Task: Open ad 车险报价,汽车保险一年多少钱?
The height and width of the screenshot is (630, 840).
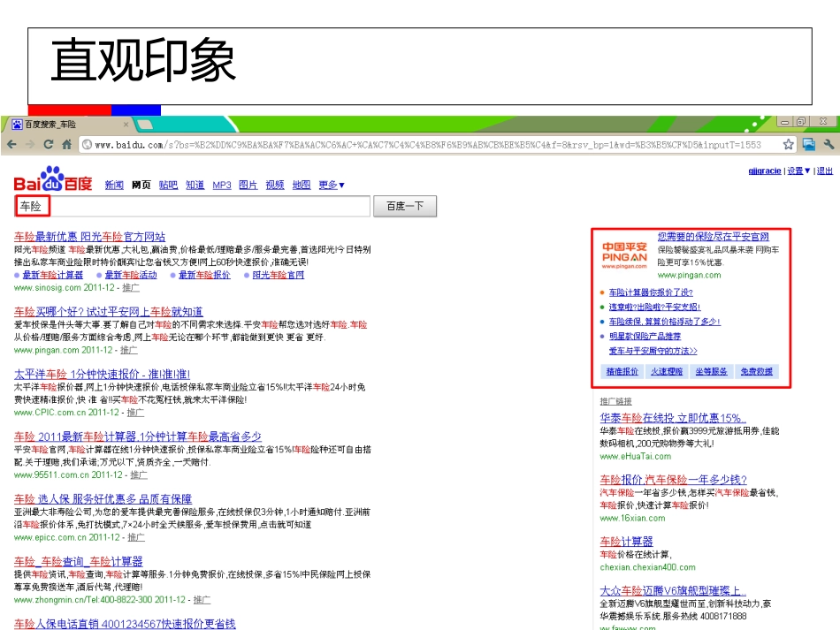Action: click(x=674, y=480)
